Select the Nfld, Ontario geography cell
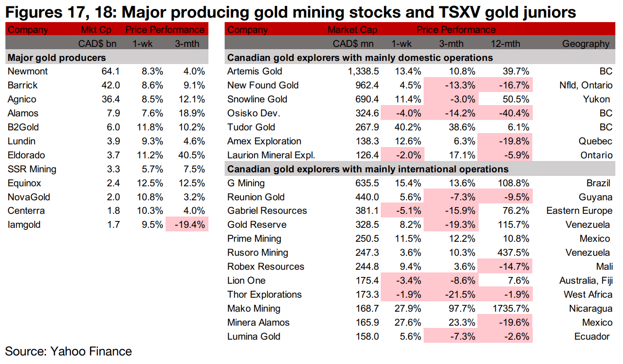This screenshot has width=623, height=364. click(585, 85)
